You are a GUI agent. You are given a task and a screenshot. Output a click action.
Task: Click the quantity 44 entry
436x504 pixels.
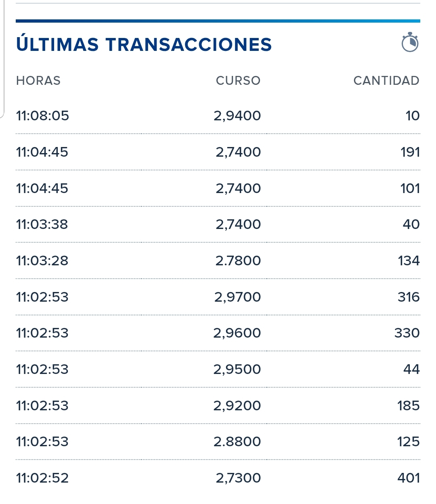click(x=411, y=370)
